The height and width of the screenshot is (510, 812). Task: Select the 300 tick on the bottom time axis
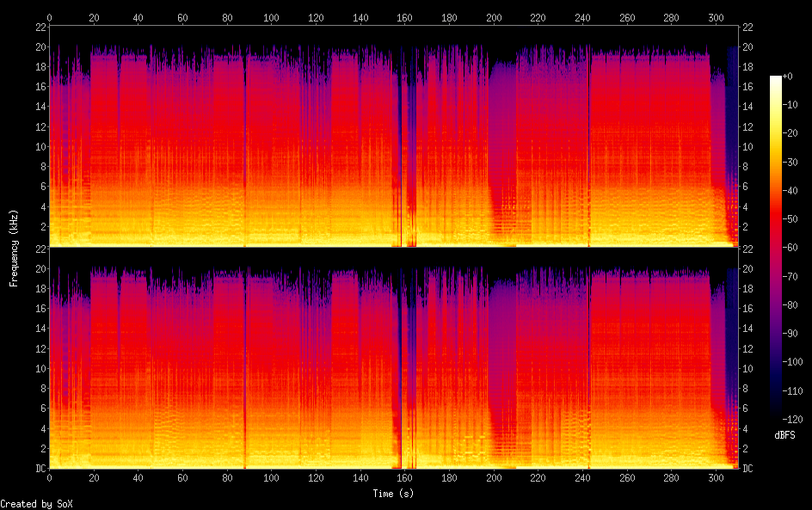click(x=715, y=479)
